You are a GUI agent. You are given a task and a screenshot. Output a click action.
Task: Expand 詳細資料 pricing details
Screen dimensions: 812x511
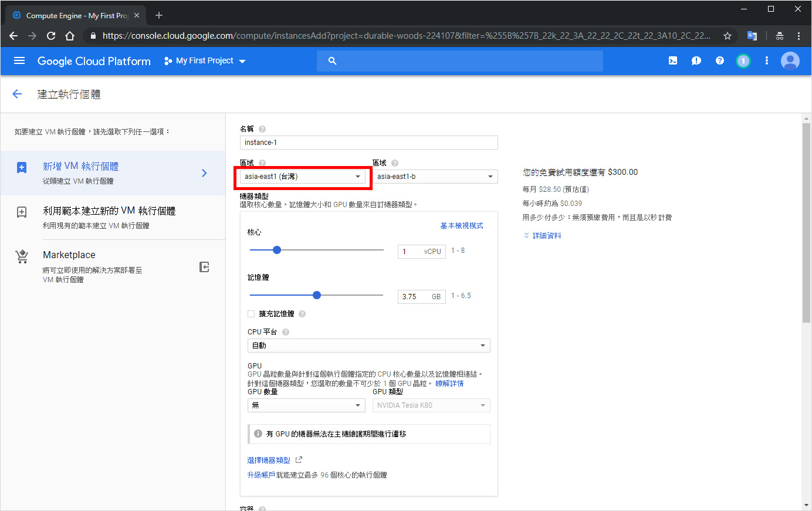pos(542,235)
